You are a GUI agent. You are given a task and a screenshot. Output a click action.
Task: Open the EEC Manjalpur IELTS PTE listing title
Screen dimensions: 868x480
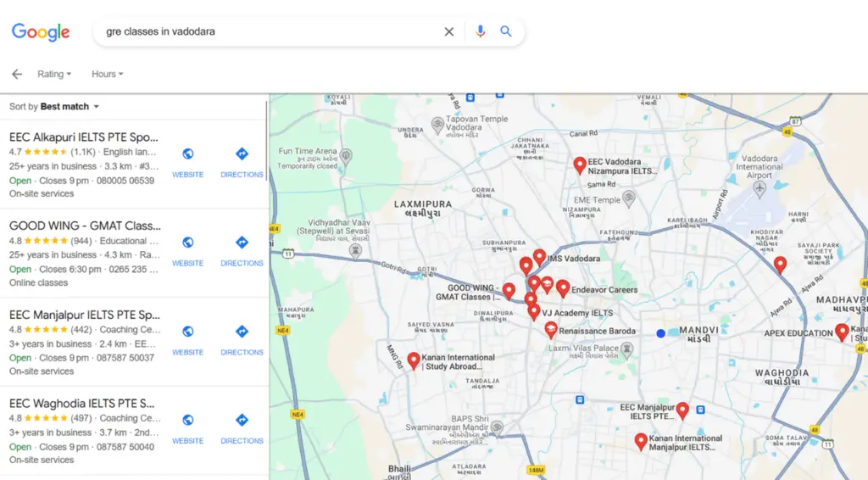(x=85, y=315)
